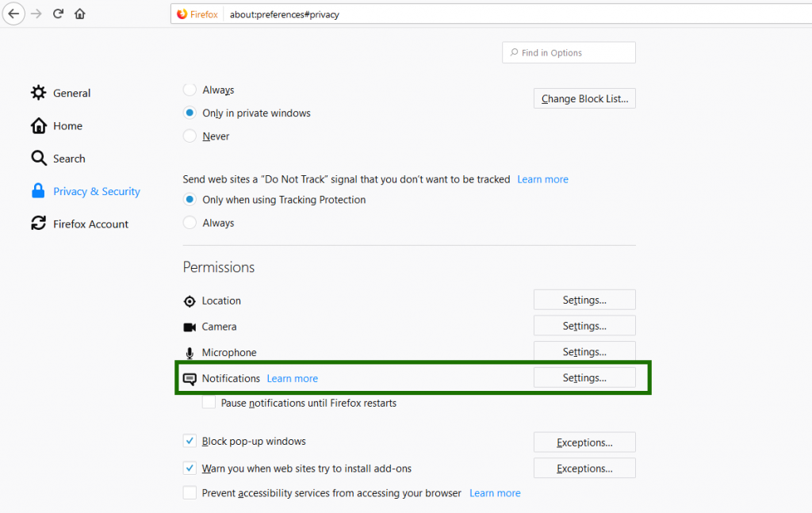Select the Privacy & Security lock icon
This screenshot has height=513, width=812.
tap(38, 191)
